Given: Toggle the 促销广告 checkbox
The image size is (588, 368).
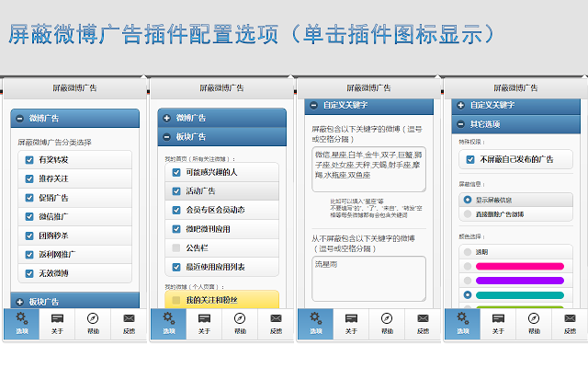Looking at the screenshot, I should point(29,198).
